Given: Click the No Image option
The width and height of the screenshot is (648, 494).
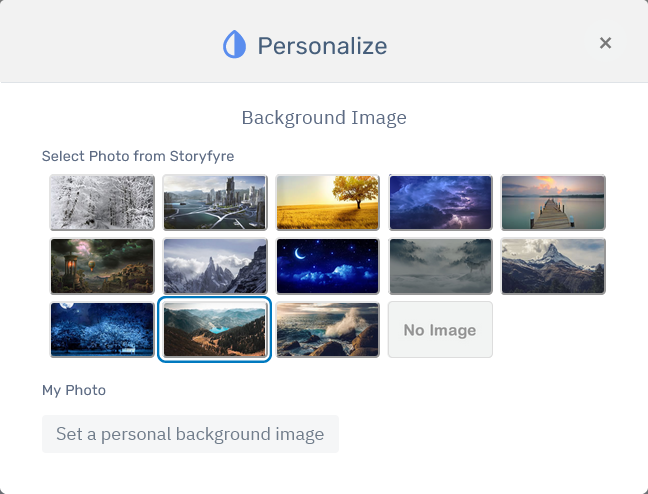Looking at the screenshot, I should pyautogui.click(x=440, y=330).
